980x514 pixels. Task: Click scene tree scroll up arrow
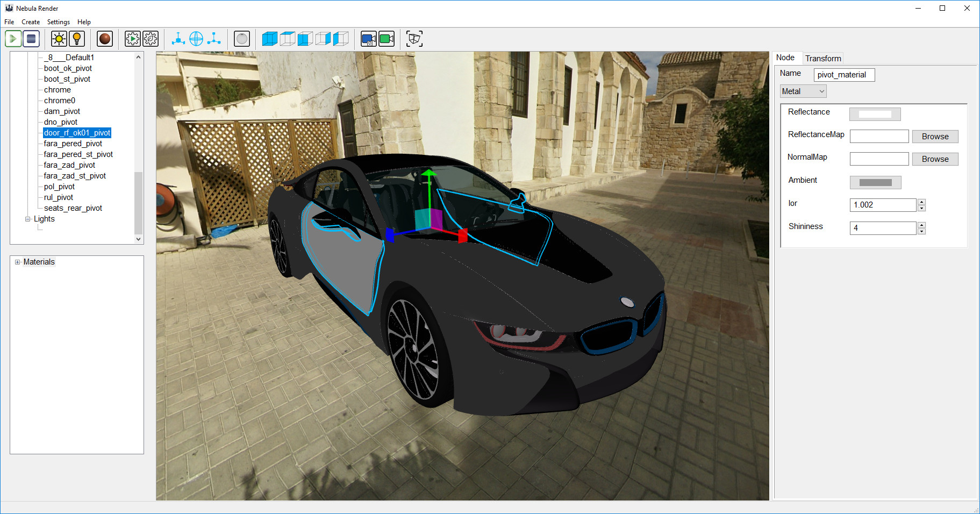[x=139, y=57]
